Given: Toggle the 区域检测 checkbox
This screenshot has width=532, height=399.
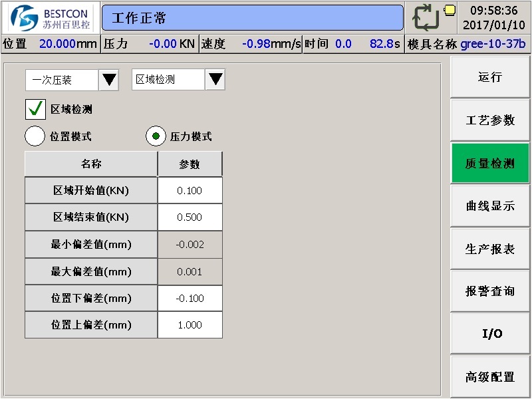Looking at the screenshot, I should (35, 109).
